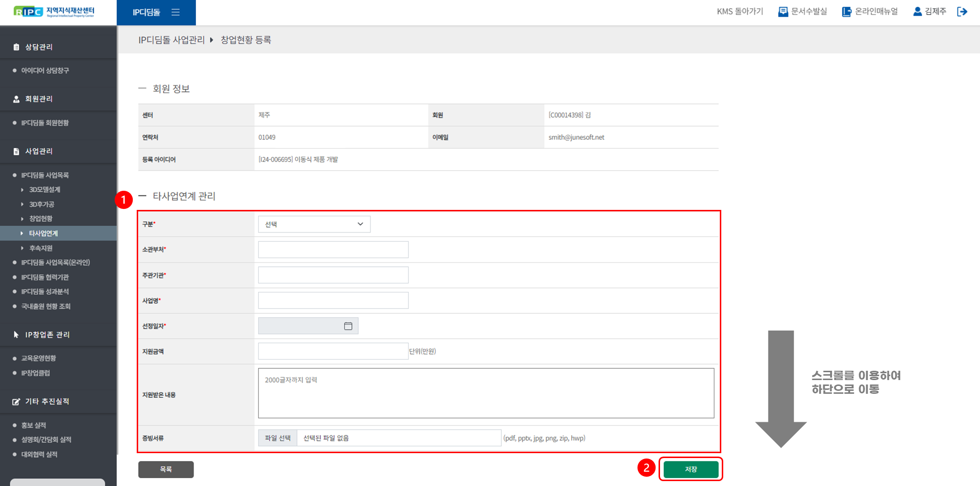This screenshot has width=980, height=486.
Task: Click the hamburger menu icon beside IP디딤돌
Action: tap(175, 12)
